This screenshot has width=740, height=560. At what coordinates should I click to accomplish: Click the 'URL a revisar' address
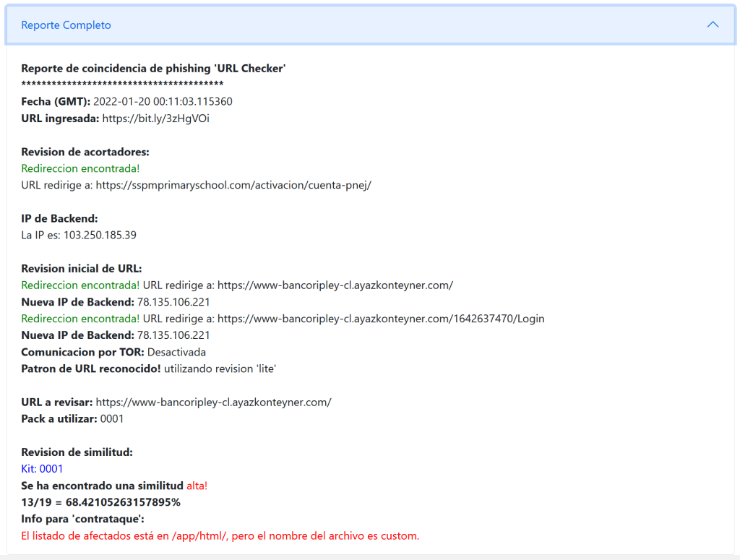click(213, 402)
